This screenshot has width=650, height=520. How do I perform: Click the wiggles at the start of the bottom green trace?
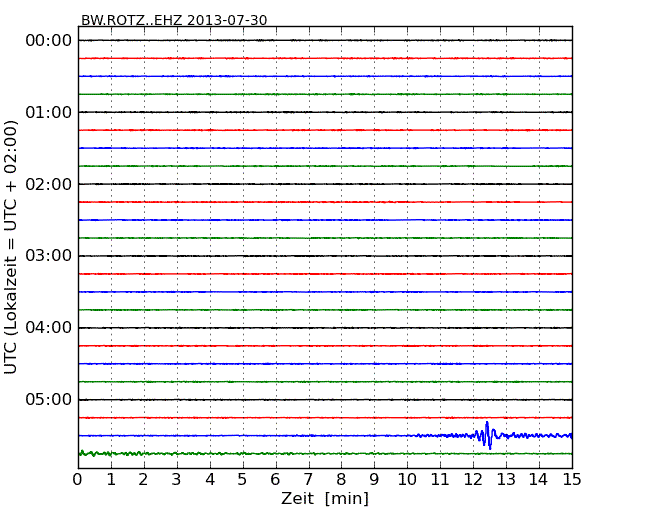[90, 453]
